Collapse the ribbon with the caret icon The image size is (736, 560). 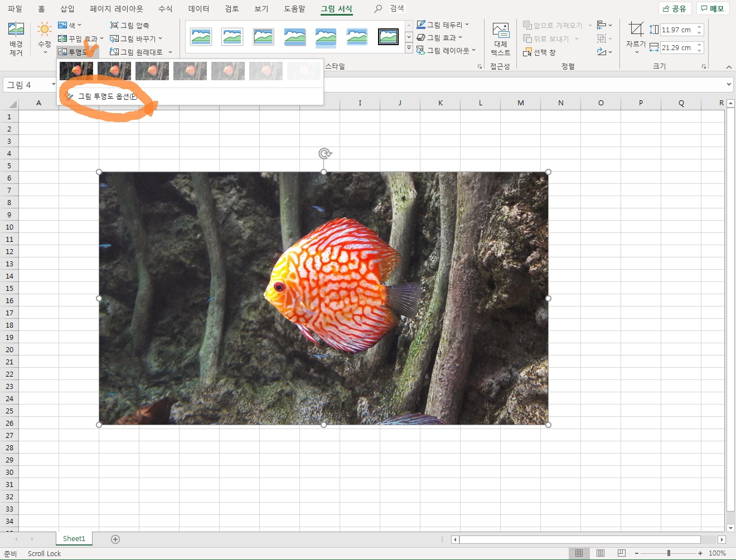tap(729, 67)
